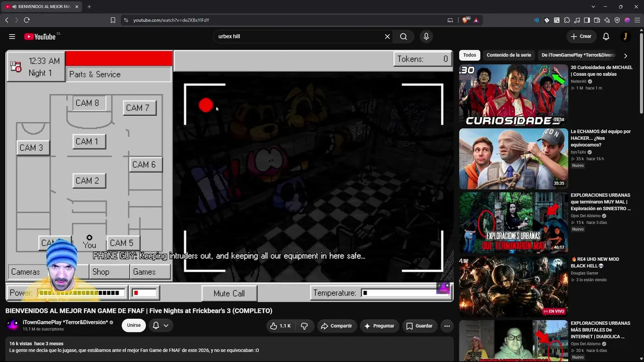This screenshot has width=644, height=362.
Task: Click the Preguntar button
Action: (379, 326)
